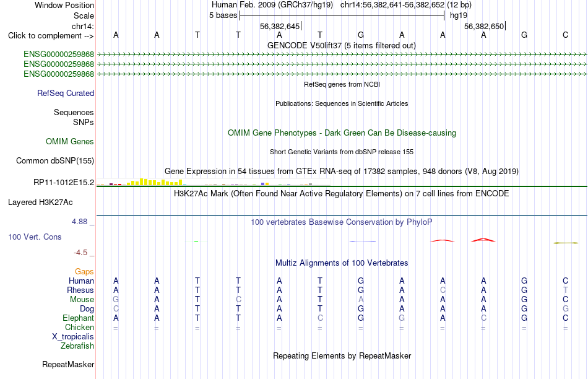This screenshot has height=379, width=588.
Task: Open '100 vertebrates Basewise Conservation by PhyloP' title
Action: [341, 222]
